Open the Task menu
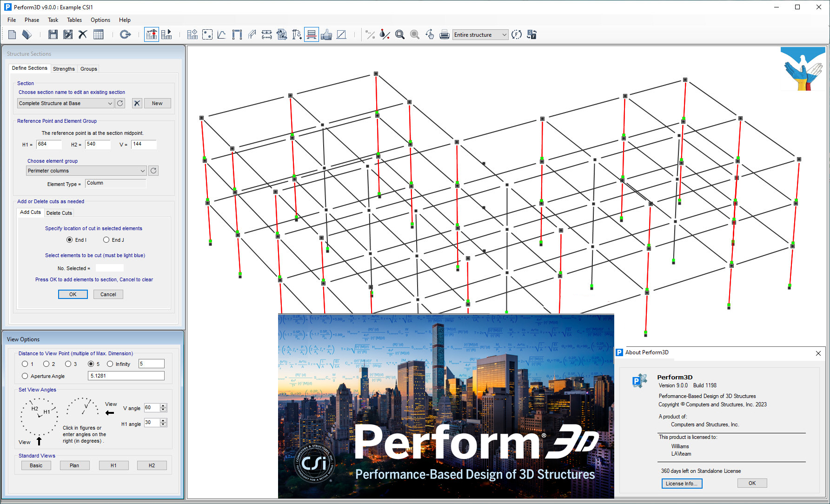 (53, 20)
